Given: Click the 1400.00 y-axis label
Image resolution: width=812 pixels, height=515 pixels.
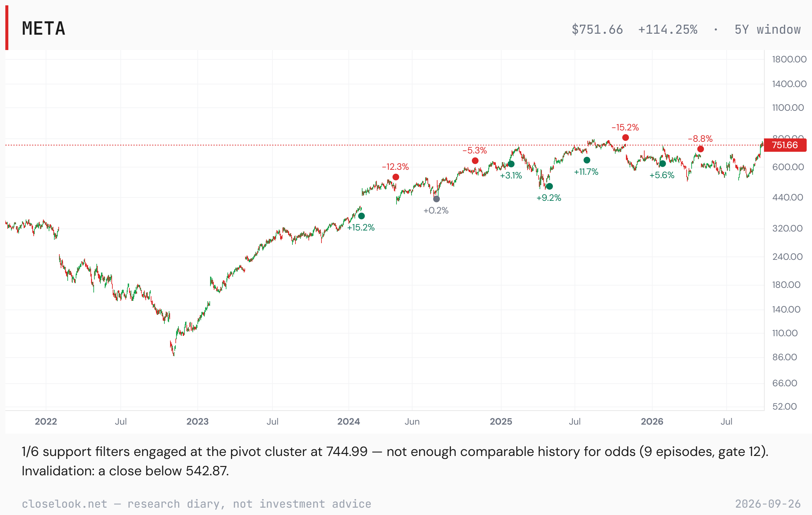Looking at the screenshot, I should click(789, 84).
